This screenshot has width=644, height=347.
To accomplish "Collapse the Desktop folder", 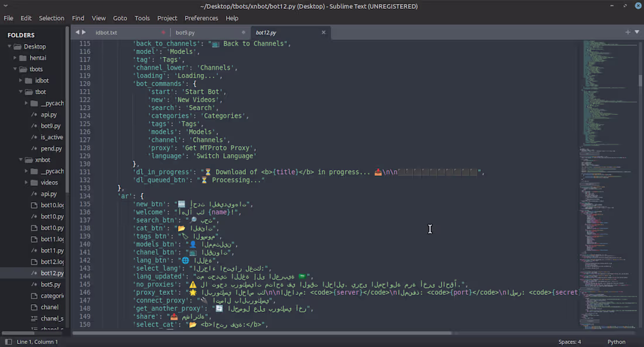I will (x=9, y=46).
